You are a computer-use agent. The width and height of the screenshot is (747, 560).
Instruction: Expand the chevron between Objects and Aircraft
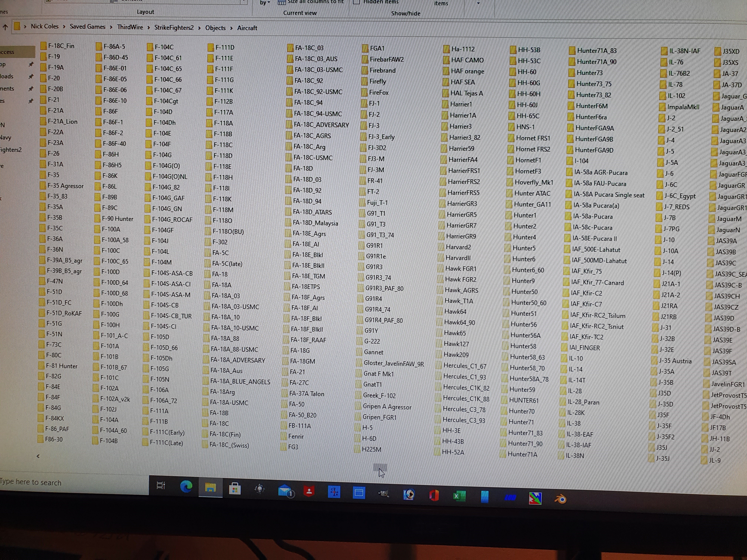(x=231, y=28)
